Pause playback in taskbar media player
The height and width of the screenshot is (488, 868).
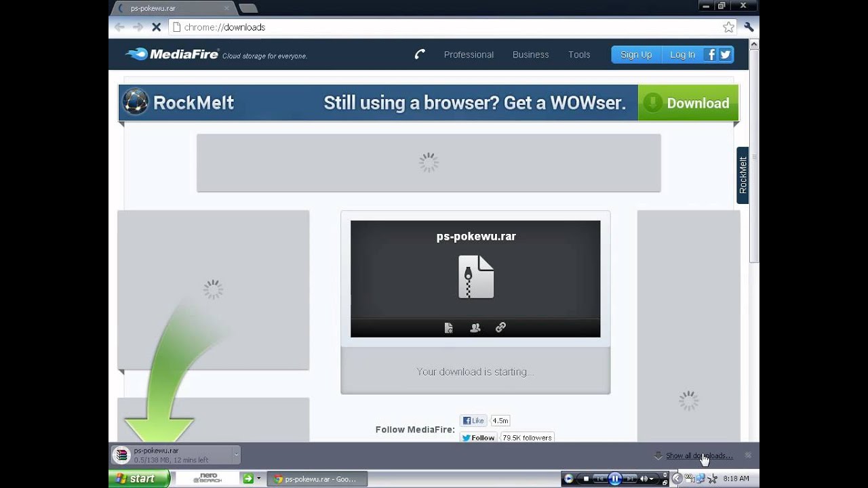coord(615,479)
